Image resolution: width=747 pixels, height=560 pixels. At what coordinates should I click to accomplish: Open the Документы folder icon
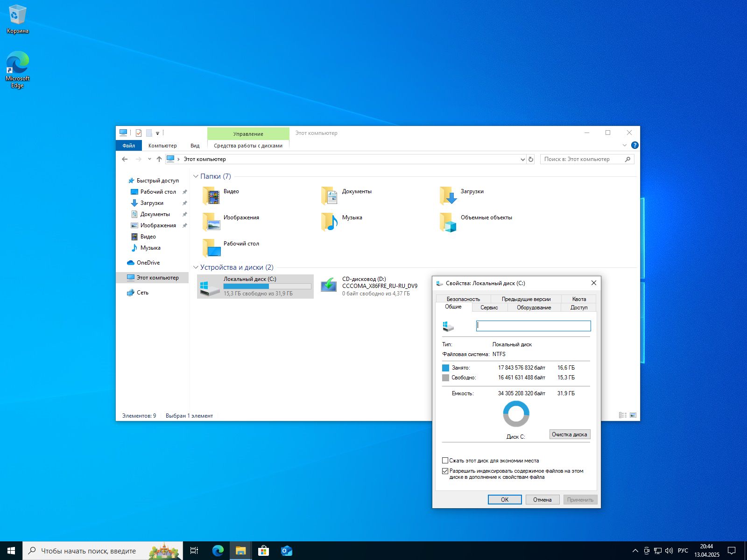point(330,196)
